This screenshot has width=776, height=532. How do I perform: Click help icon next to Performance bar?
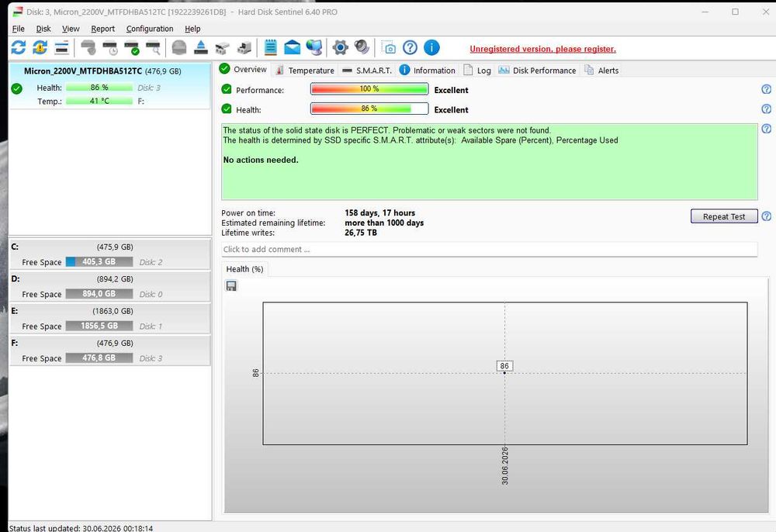click(766, 89)
